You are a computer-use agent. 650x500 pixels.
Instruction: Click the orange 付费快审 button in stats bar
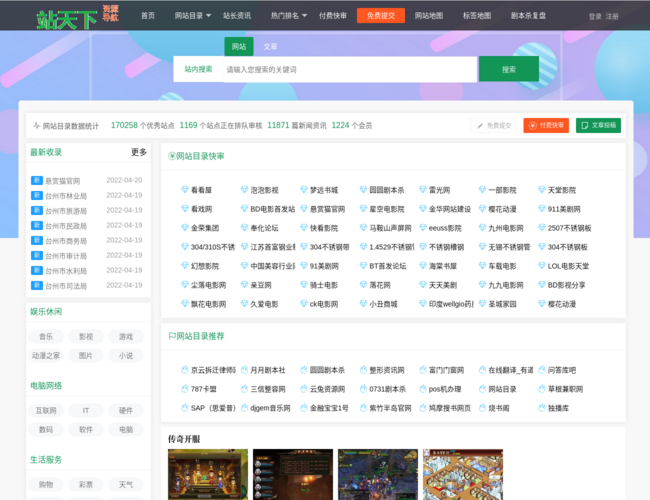(546, 125)
